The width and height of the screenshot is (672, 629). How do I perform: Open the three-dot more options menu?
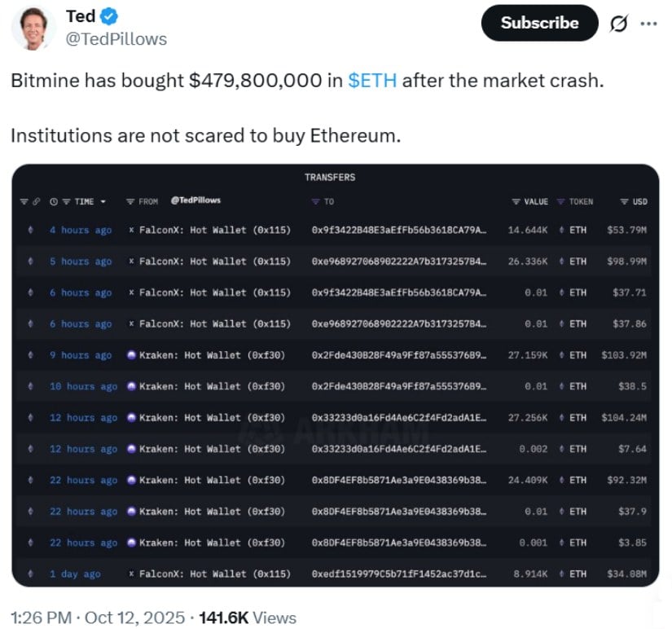(648, 24)
